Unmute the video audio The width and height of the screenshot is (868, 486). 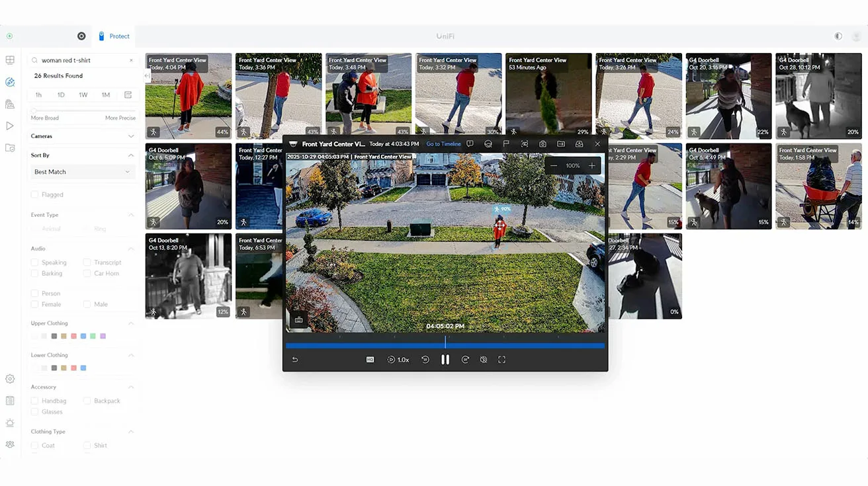pyautogui.click(x=484, y=360)
